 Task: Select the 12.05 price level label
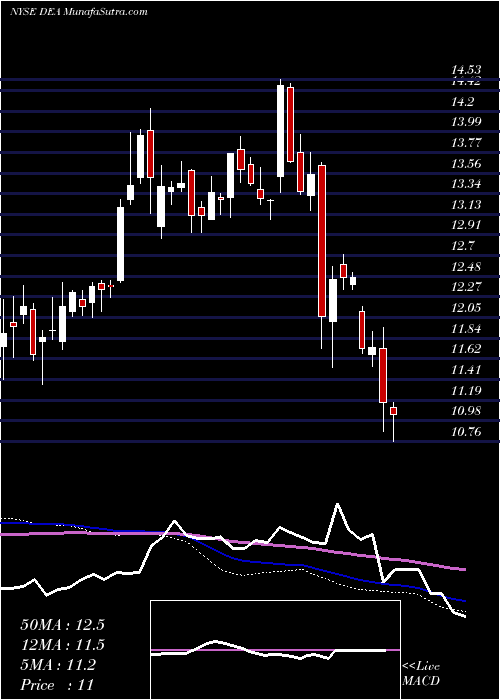coord(466,308)
